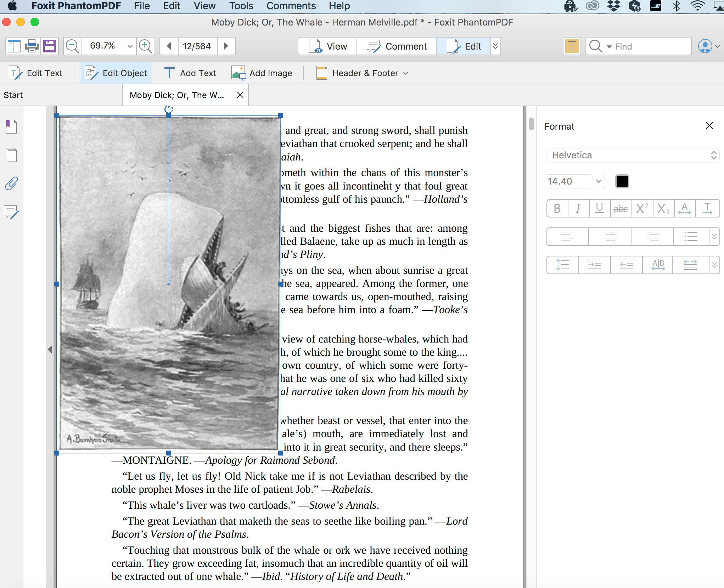Open the Help menu

[339, 6]
